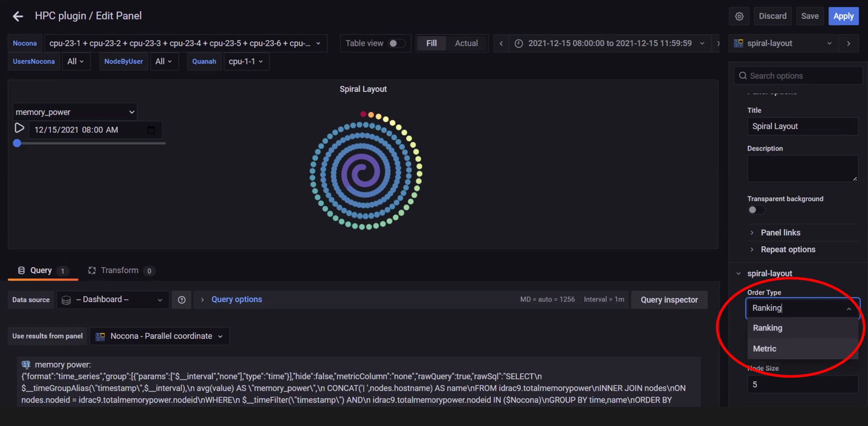Shift time range backward with left chevron
The image size is (868, 426).
[501, 44]
